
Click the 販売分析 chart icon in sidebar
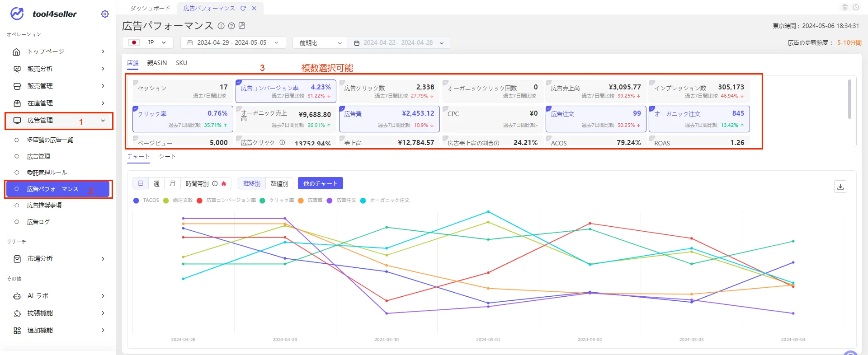point(17,69)
